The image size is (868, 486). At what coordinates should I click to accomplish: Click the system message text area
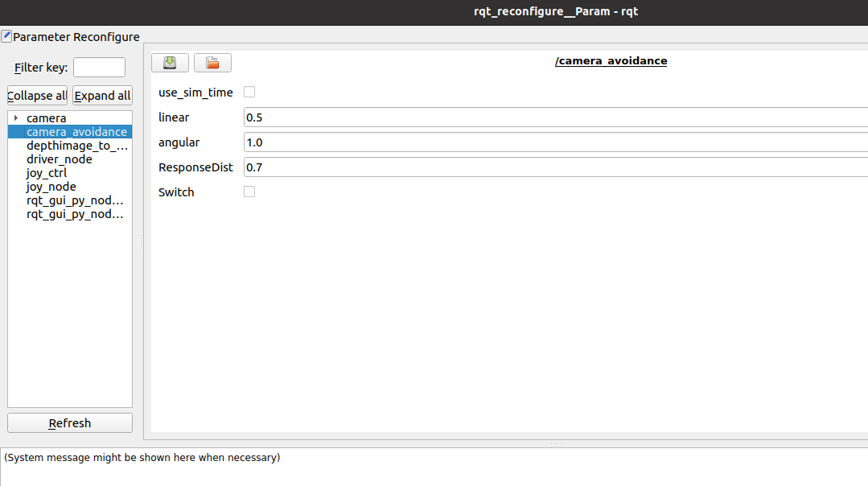[x=434, y=467]
